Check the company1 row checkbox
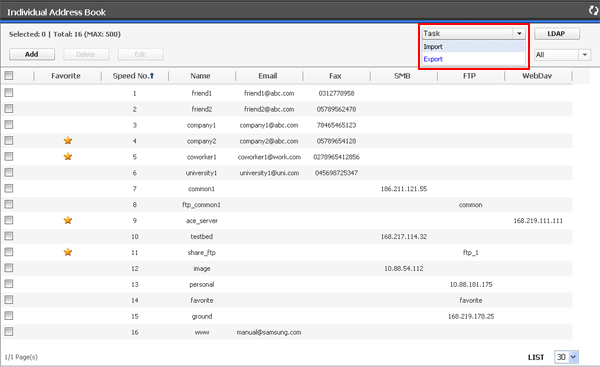The height and width of the screenshot is (367, 600). tap(9, 125)
